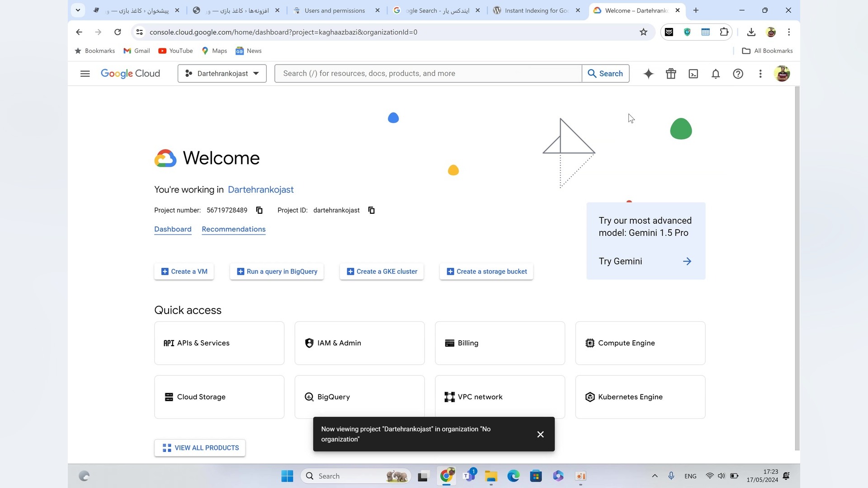The width and height of the screenshot is (868, 488).
Task: Open the Recommendations tab link
Action: click(x=234, y=229)
